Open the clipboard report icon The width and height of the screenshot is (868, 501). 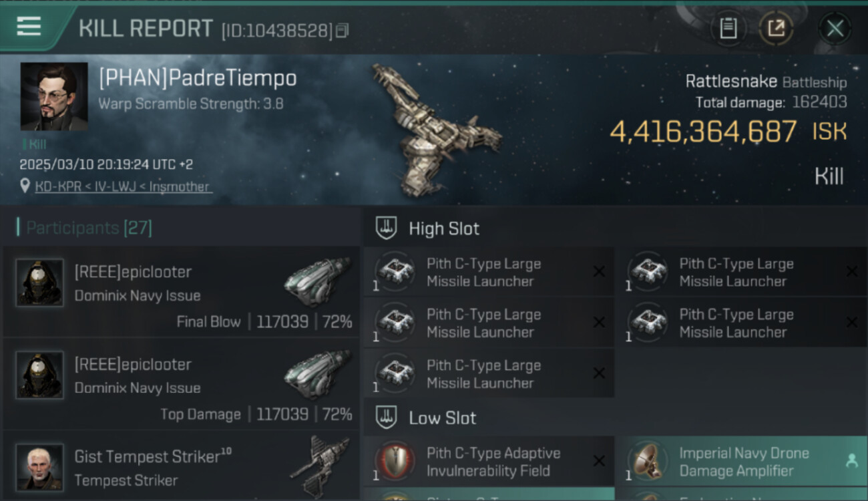(x=728, y=28)
